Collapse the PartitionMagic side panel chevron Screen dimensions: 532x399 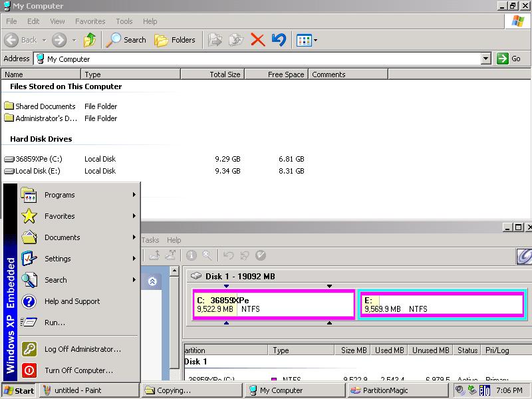152,281
